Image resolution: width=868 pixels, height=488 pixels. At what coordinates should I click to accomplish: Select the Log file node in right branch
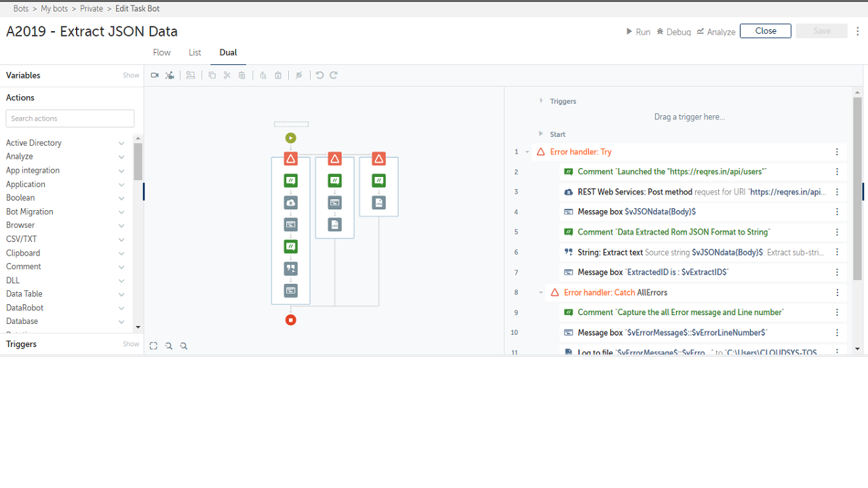(379, 203)
